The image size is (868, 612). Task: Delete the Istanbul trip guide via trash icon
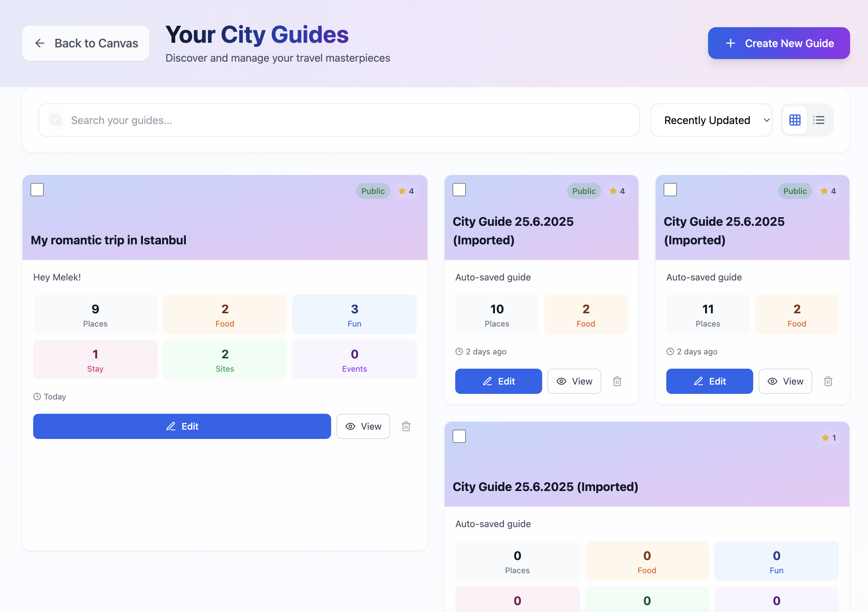point(406,426)
